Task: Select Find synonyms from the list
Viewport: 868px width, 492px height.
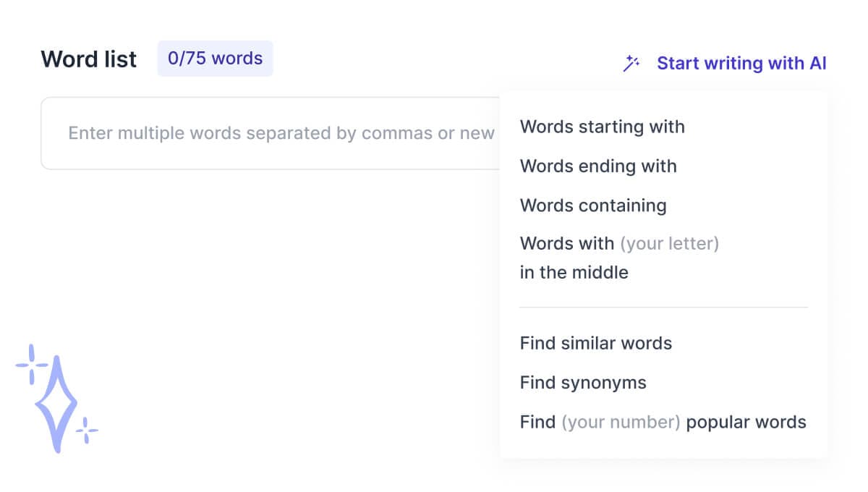Action: coord(582,382)
